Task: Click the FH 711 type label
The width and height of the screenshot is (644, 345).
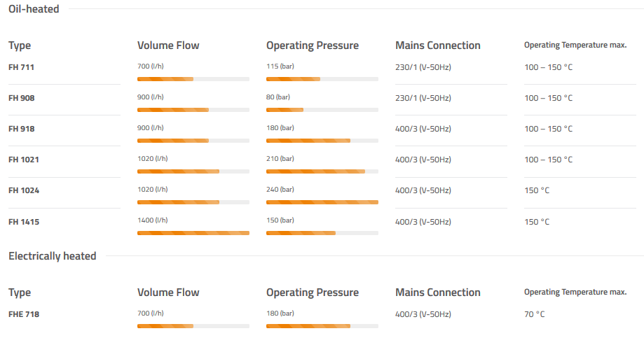Action: point(21,67)
